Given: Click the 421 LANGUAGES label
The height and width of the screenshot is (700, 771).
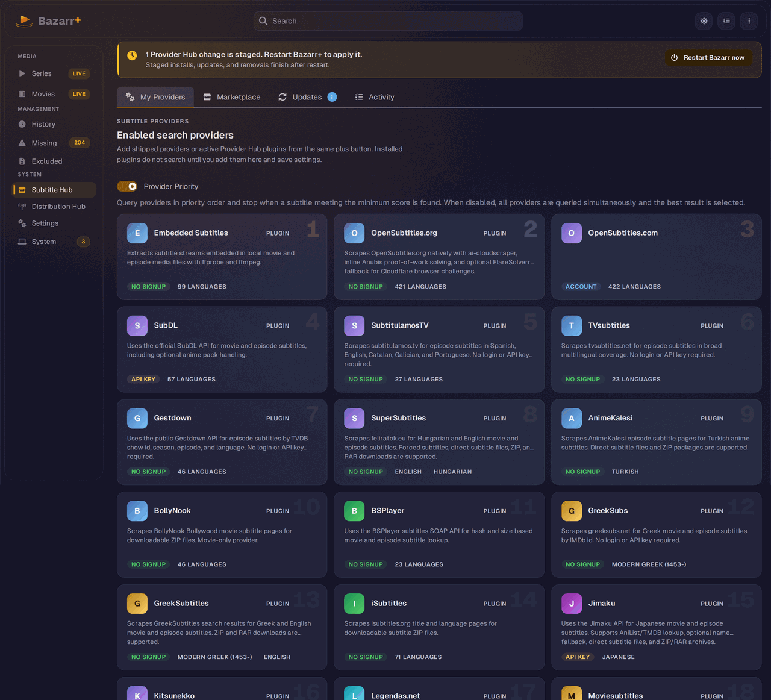Looking at the screenshot, I should (420, 287).
